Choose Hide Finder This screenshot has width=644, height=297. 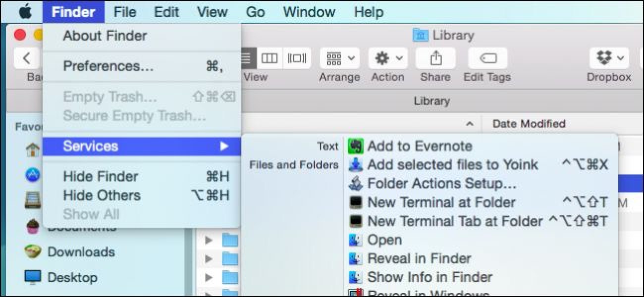(x=142, y=177)
